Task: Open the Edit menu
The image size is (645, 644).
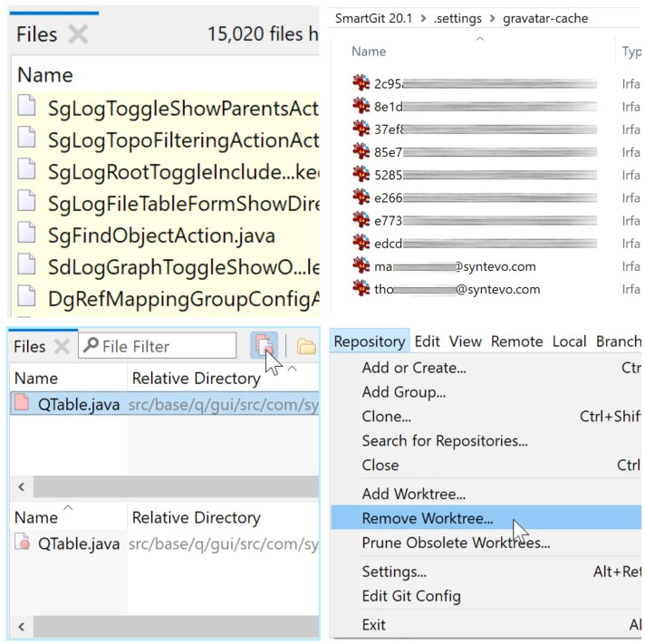Action: click(427, 341)
